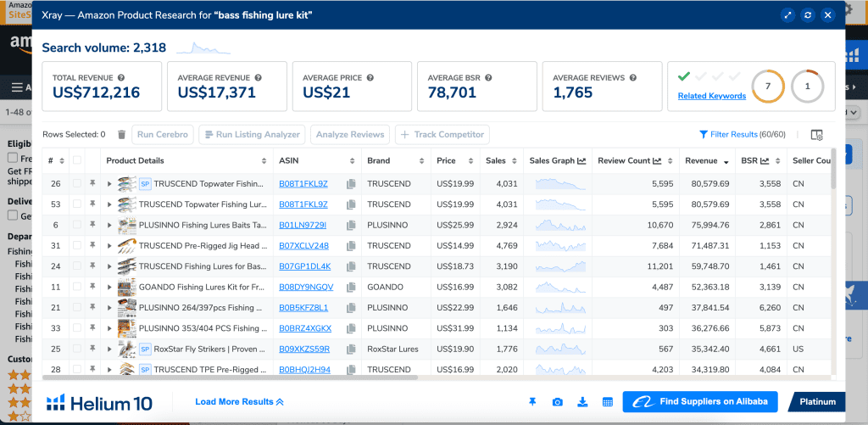Refresh Xray results with the reload icon
Viewport: 868px width, 425px height.
(808, 15)
